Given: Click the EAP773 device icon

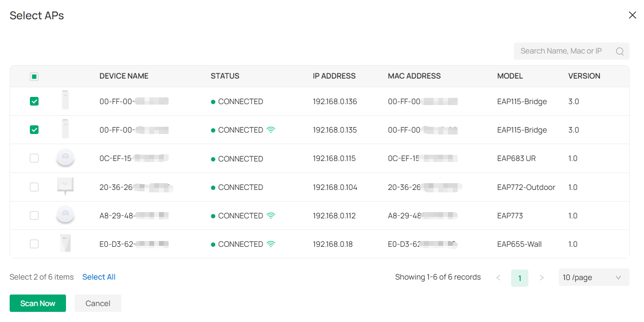Looking at the screenshot, I should tap(65, 215).
